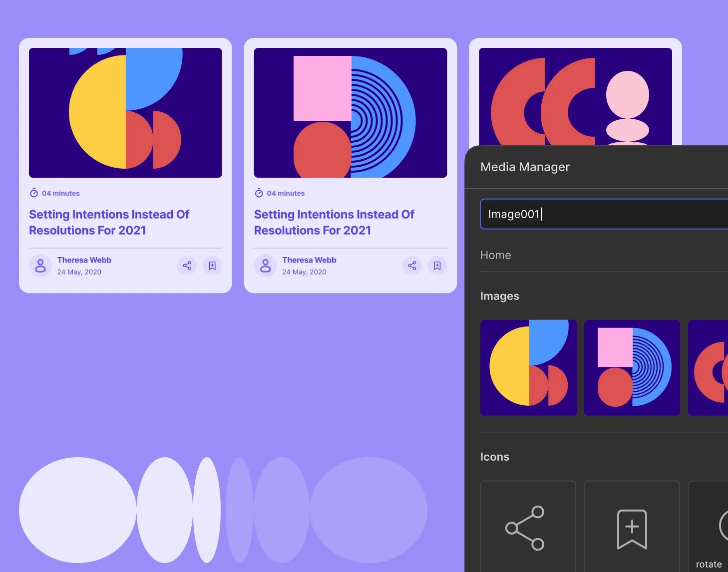
Task: Go to Home in the Media Manager
Action: click(x=496, y=255)
